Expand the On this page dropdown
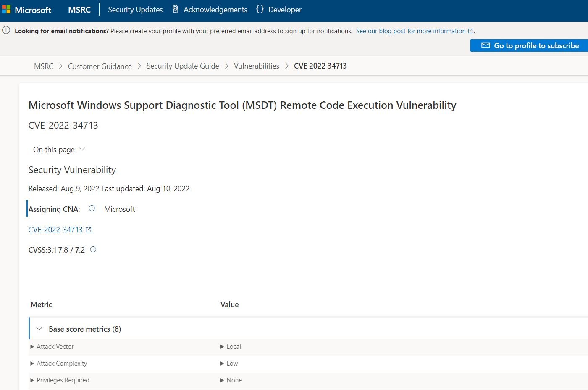Image resolution: width=588 pixels, height=390 pixels. pyautogui.click(x=59, y=150)
